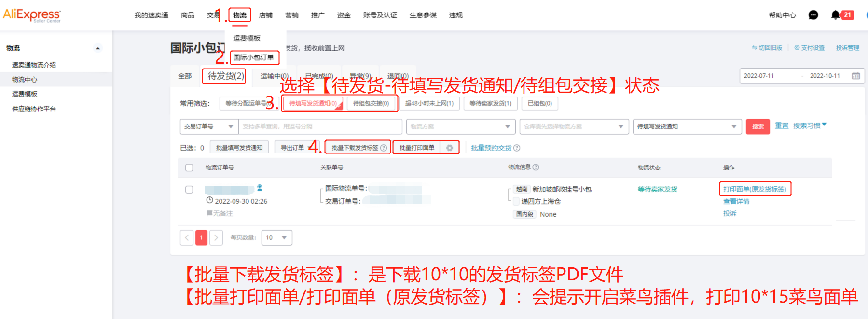Go to the next page arrow
The image size is (868, 319).
(x=216, y=237)
